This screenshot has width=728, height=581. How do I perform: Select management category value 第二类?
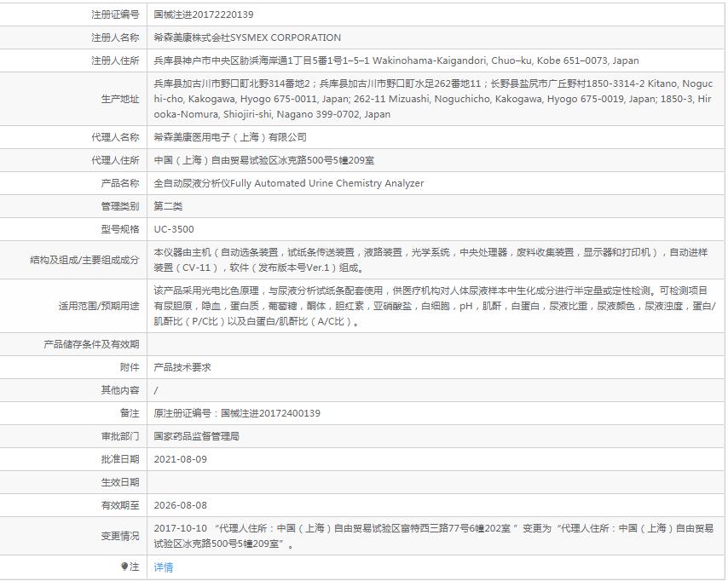click(x=168, y=206)
